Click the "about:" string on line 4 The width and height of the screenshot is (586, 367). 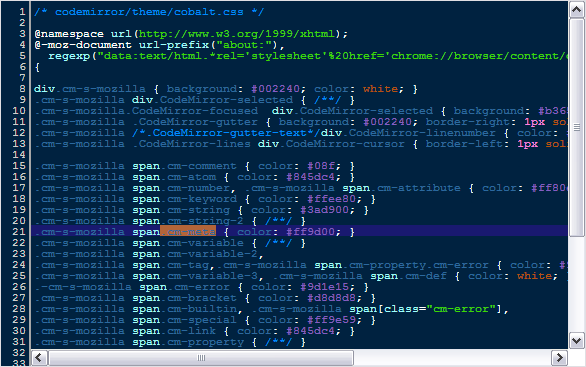[244, 45]
